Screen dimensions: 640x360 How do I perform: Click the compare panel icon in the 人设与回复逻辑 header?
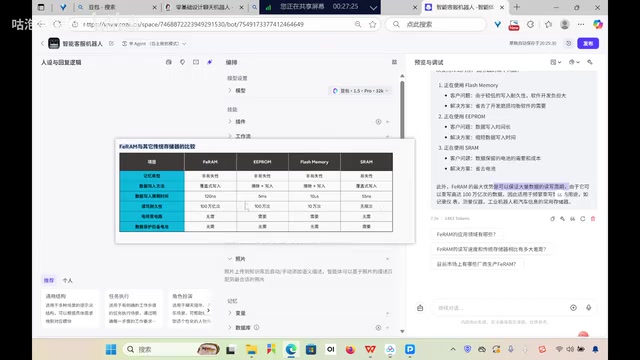pos(196,62)
